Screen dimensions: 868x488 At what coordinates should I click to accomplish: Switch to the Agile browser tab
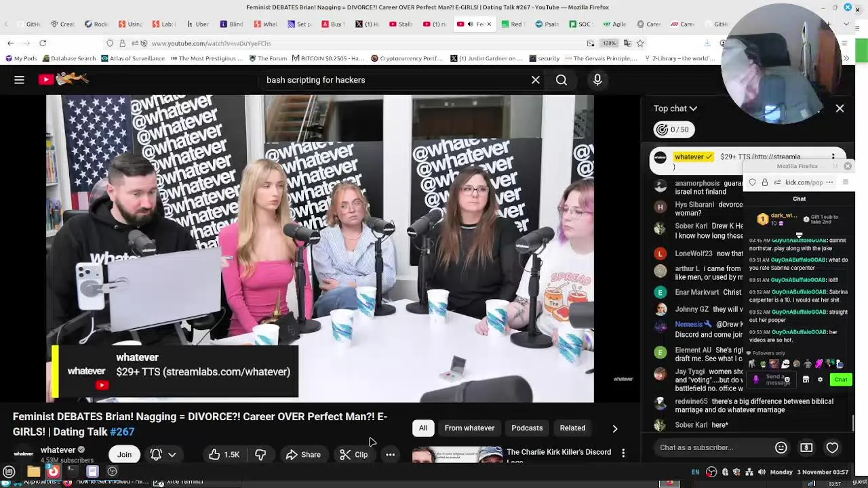[614, 24]
